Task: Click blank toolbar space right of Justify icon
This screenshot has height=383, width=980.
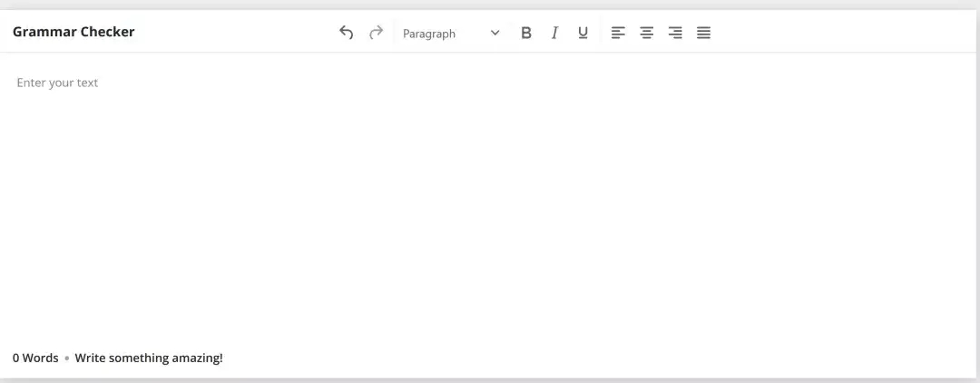Action: coord(835,33)
